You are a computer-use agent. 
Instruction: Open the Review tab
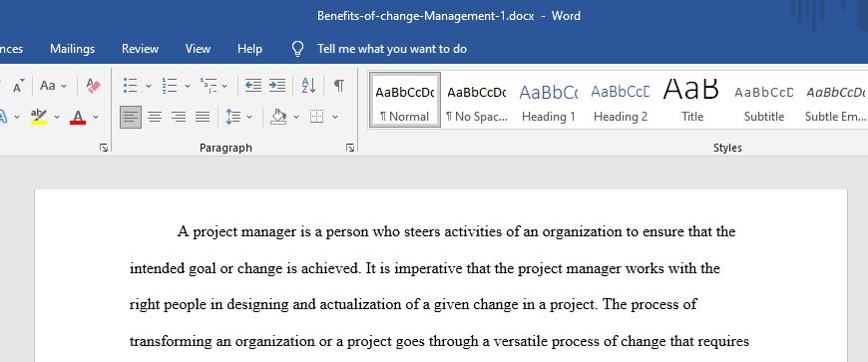[140, 49]
